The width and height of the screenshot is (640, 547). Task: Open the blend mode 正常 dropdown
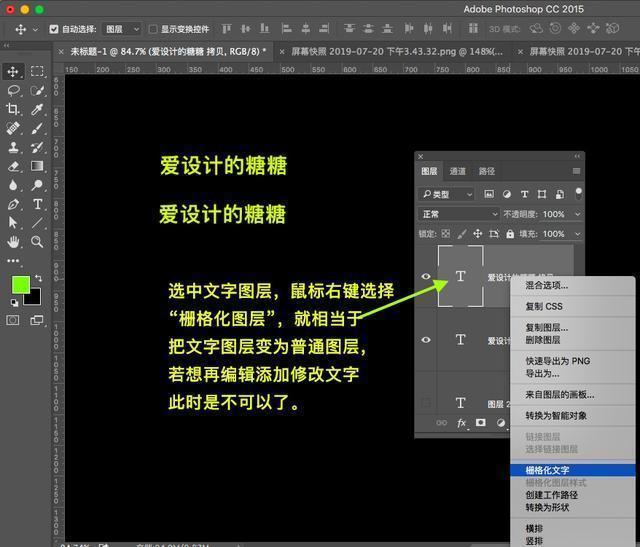pyautogui.click(x=459, y=214)
